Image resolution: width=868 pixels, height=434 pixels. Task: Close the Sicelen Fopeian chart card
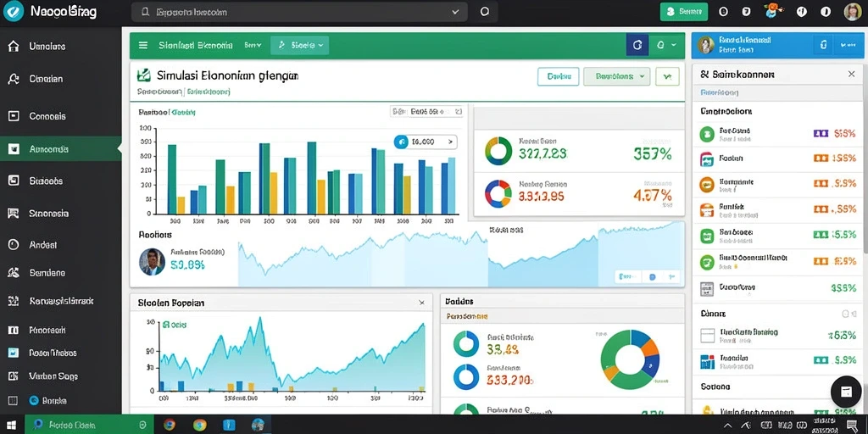[422, 303]
